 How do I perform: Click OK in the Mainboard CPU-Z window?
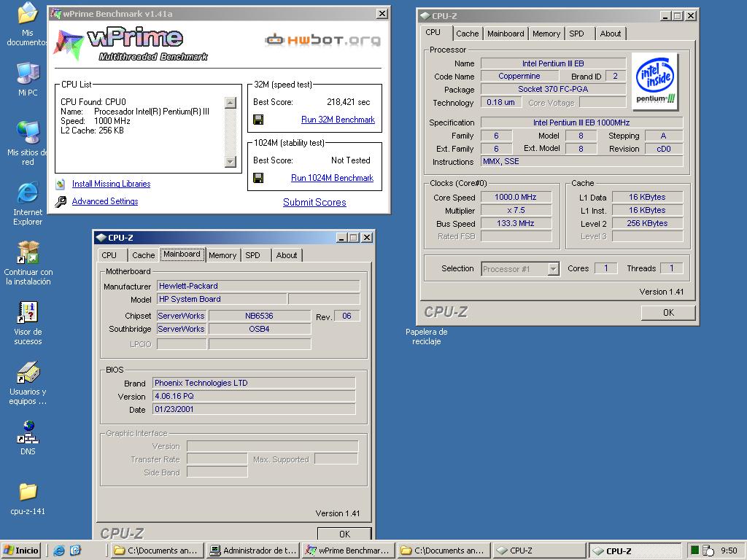344,534
